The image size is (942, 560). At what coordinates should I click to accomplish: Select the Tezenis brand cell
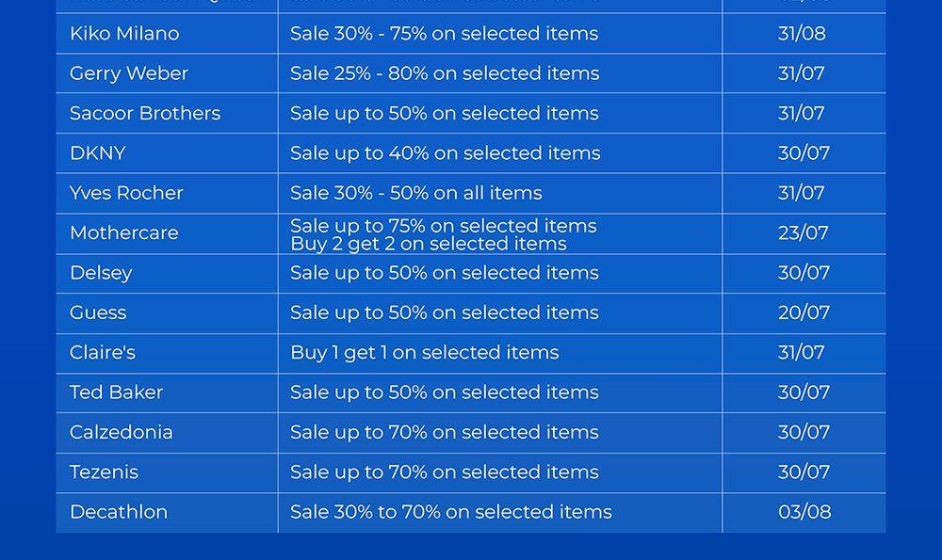pyautogui.click(x=104, y=472)
